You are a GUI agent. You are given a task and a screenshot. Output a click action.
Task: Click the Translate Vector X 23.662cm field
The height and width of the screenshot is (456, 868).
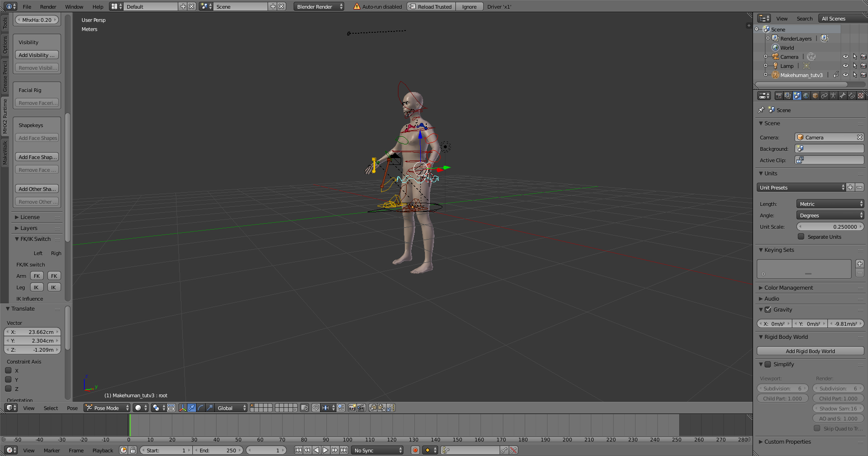[x=32, y=332]
